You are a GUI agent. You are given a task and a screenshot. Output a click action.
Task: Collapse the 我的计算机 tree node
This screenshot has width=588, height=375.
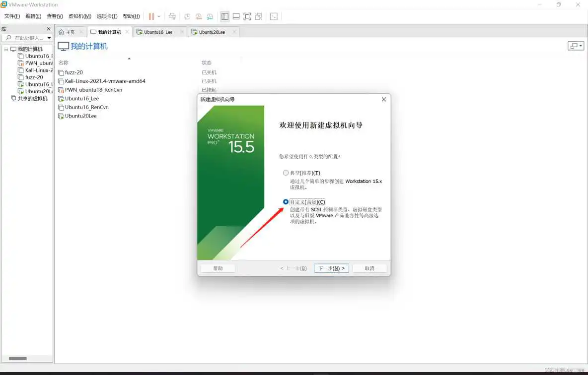pos(6,49)
